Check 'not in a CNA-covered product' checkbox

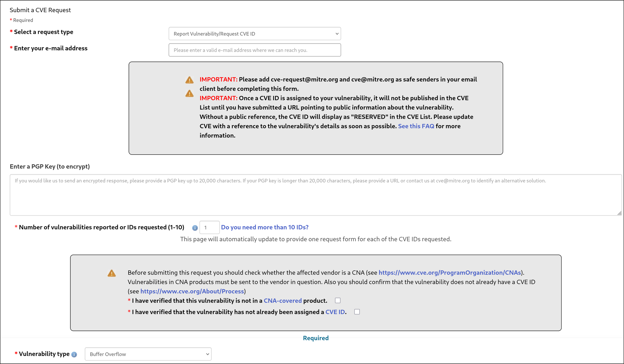[x=338, y=300]
